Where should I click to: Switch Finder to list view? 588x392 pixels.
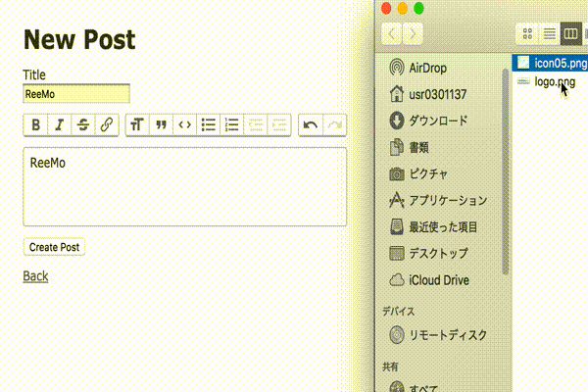pos(550,34)
